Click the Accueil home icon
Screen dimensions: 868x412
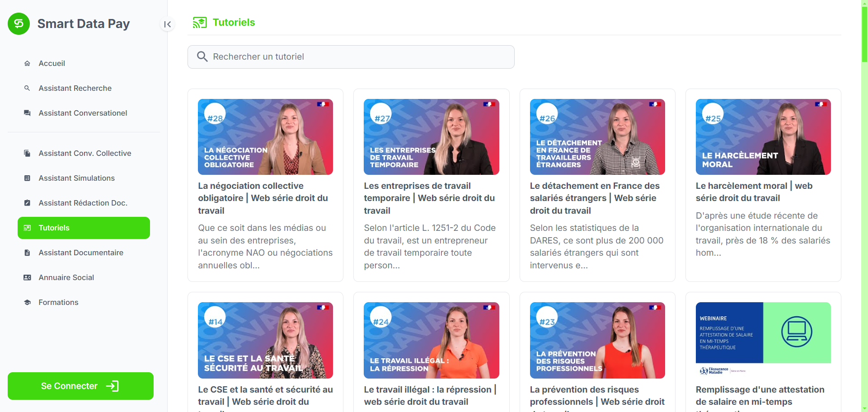tap(27, 63)
